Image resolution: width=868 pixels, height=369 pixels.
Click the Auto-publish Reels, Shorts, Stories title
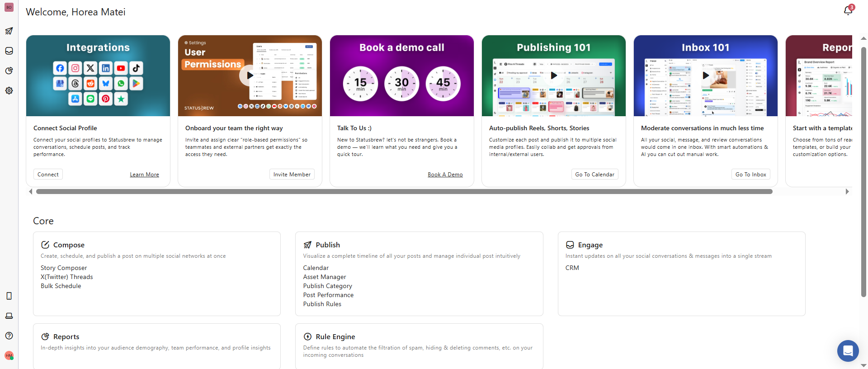(x=539, y=128)
